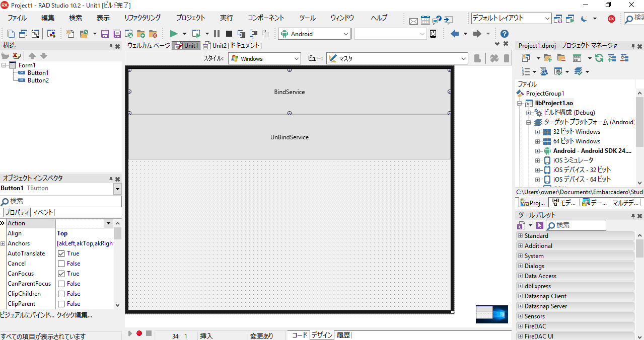644x340 pixels.
Task: Click the green Run arrow toolbar icon
Action: (174, 34)
